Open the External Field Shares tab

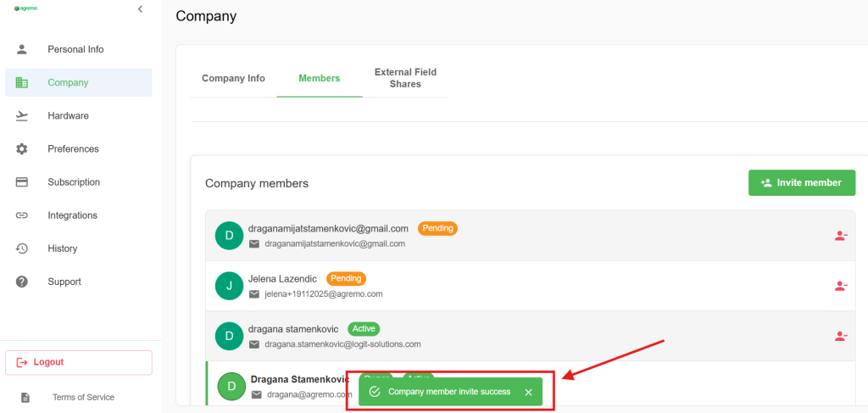405,78
